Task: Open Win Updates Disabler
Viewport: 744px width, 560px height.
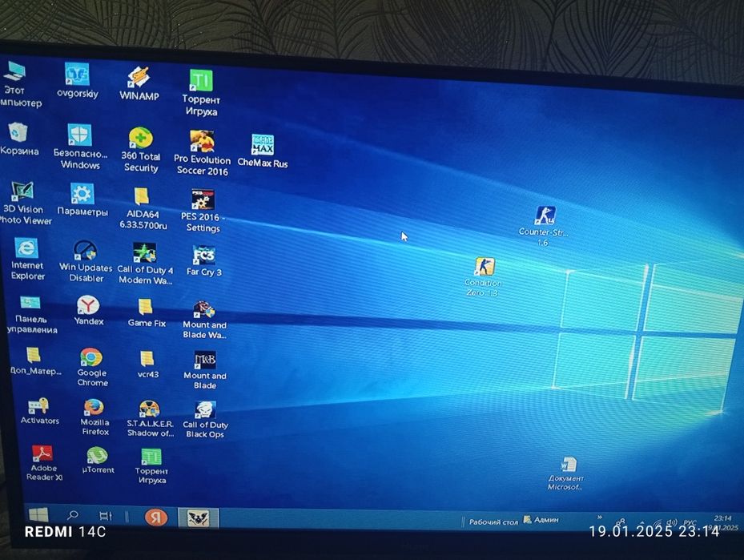Action: [x=86, y=261]
